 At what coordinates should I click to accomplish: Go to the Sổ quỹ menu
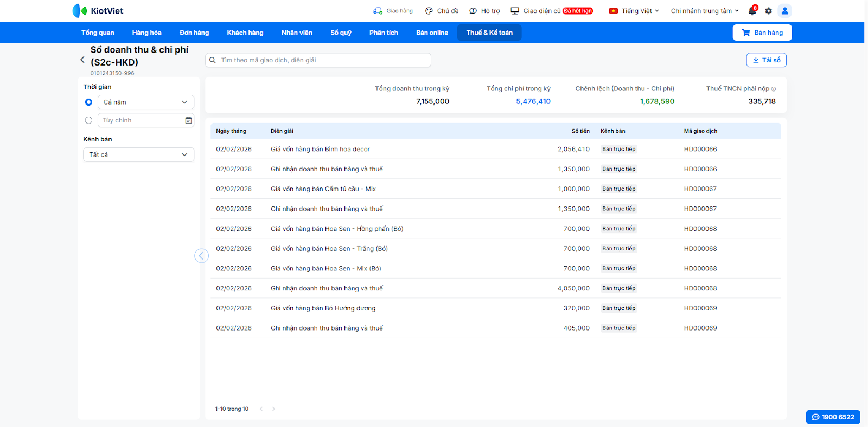coord(341,33)
